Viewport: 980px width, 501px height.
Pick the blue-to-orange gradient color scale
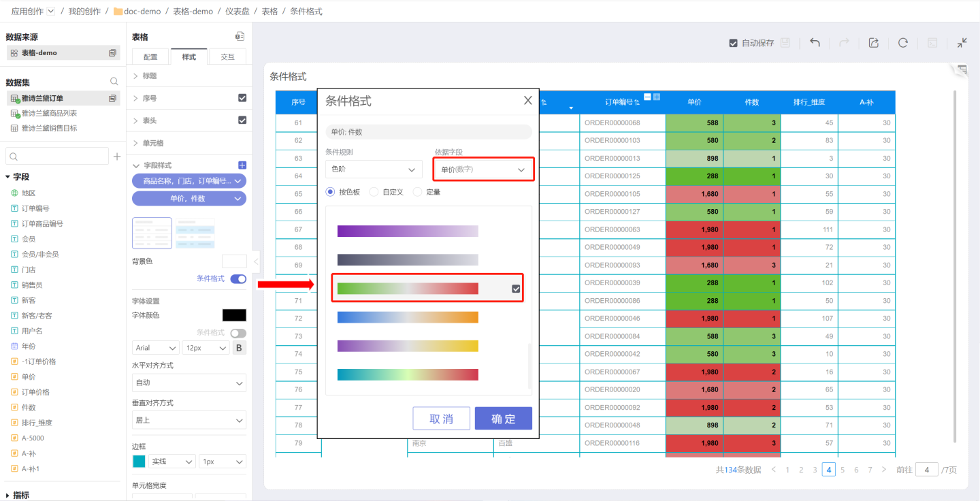tap(408, 317)
